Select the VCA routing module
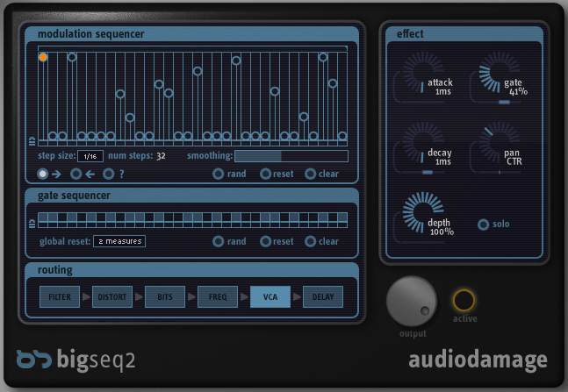Image resolution: width=568 pixels, height=392 pixels. 270,296
